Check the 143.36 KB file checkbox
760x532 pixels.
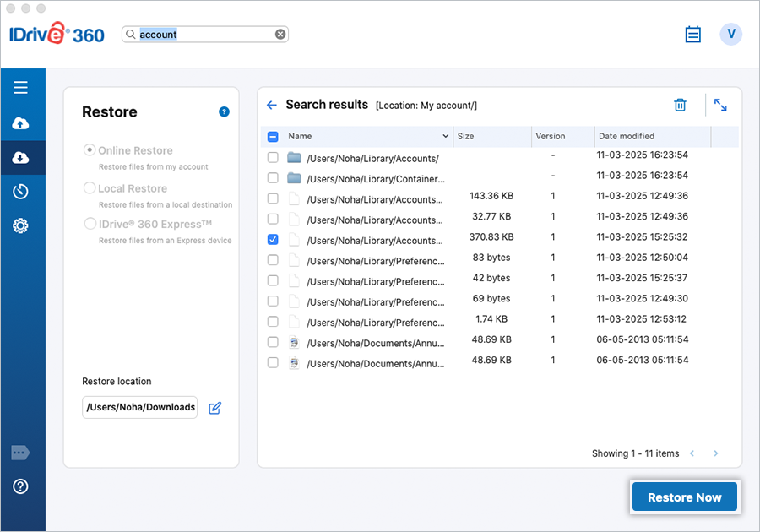273,198
